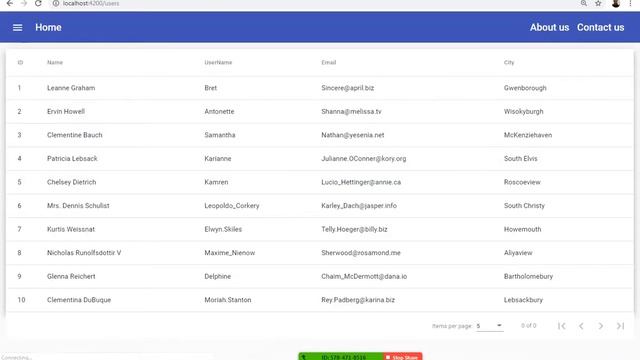Click the username Leopoldo_Corkery
Image resolution: width=640 pixels, height=360 pixels.
tap(232, 206)
